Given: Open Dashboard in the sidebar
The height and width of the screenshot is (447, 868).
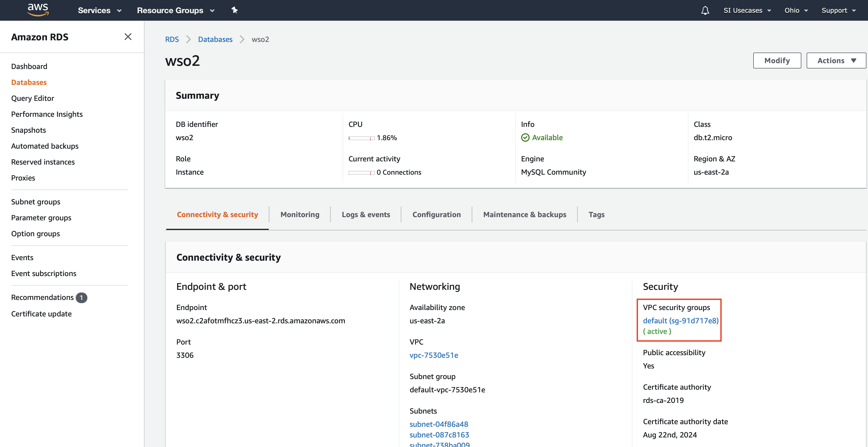Looking at the screenshot, I should [29, 66].
